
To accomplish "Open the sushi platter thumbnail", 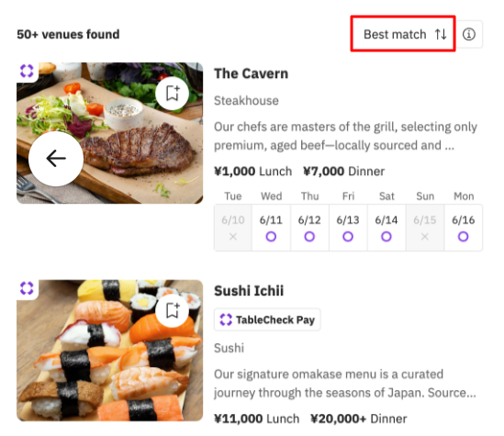I will [110, 351].
